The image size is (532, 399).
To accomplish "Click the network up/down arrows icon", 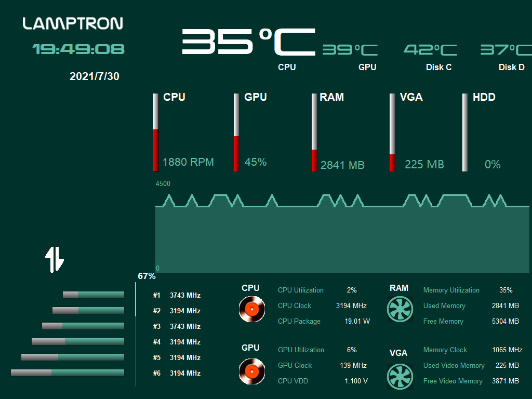I will (54, 259).
